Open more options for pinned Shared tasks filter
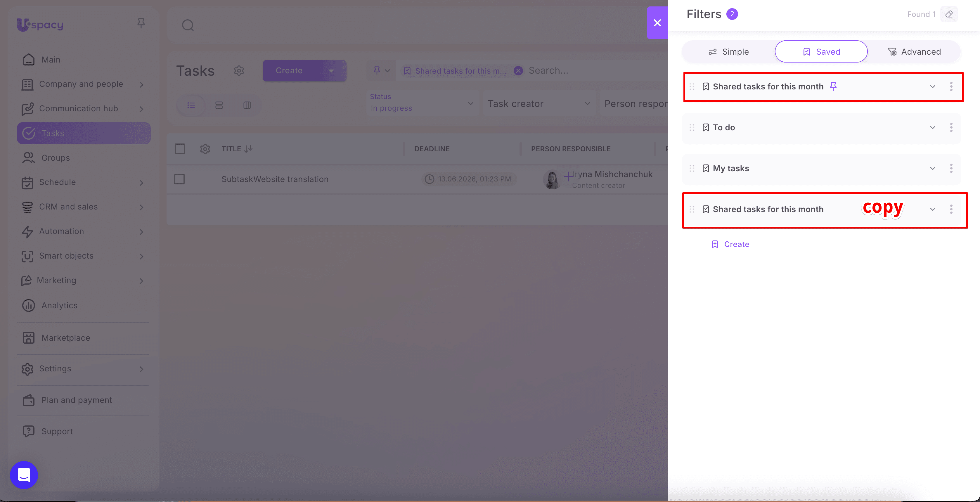Image resolution: width=980 pixels, height=502 pixels. 951,86
